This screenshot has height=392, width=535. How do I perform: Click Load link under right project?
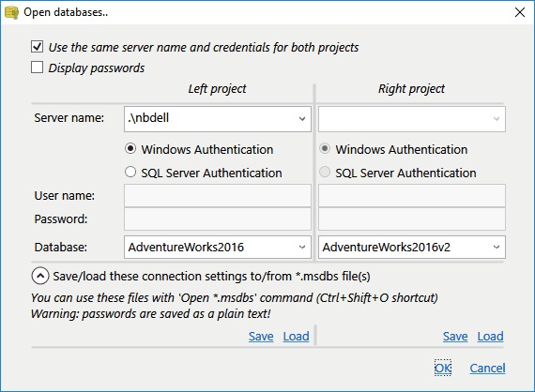click(490, 337)
